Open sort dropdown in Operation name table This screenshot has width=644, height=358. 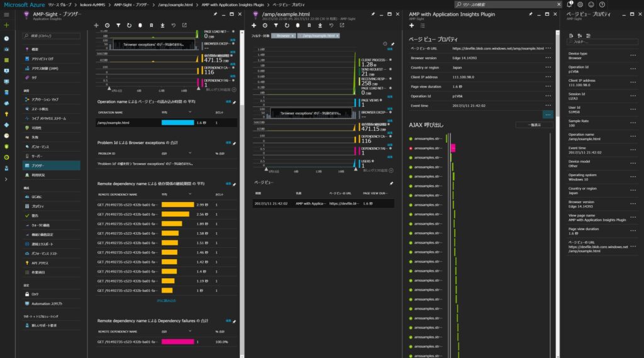tap(190, 113)
